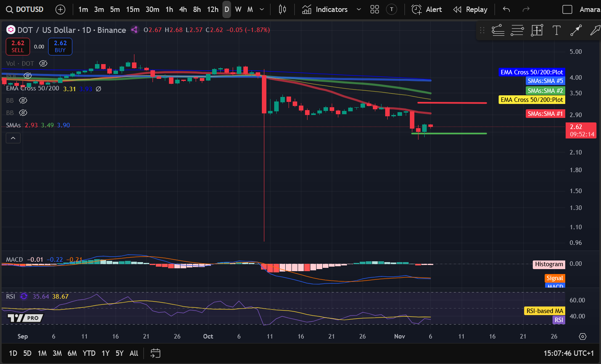This screenshot has height=364, width=601.
Task: Select the Text drawing tool
Action: [556, 30]
